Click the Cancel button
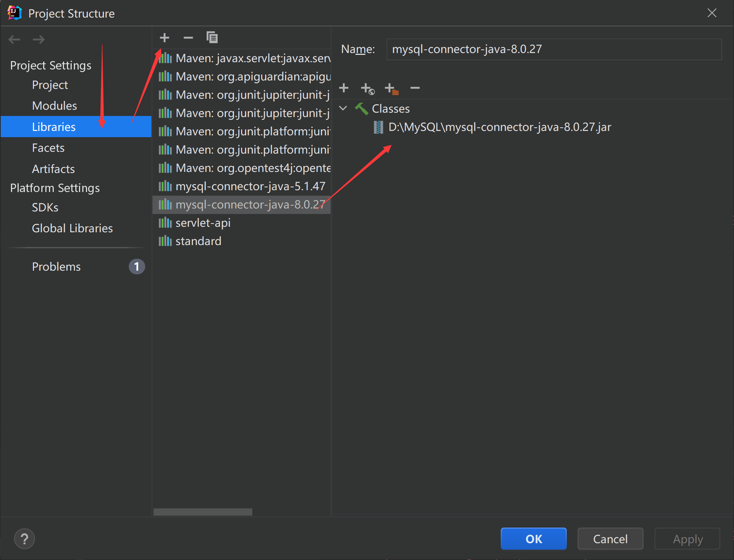Viewport: 734px width, 560px height. (610, 539)
